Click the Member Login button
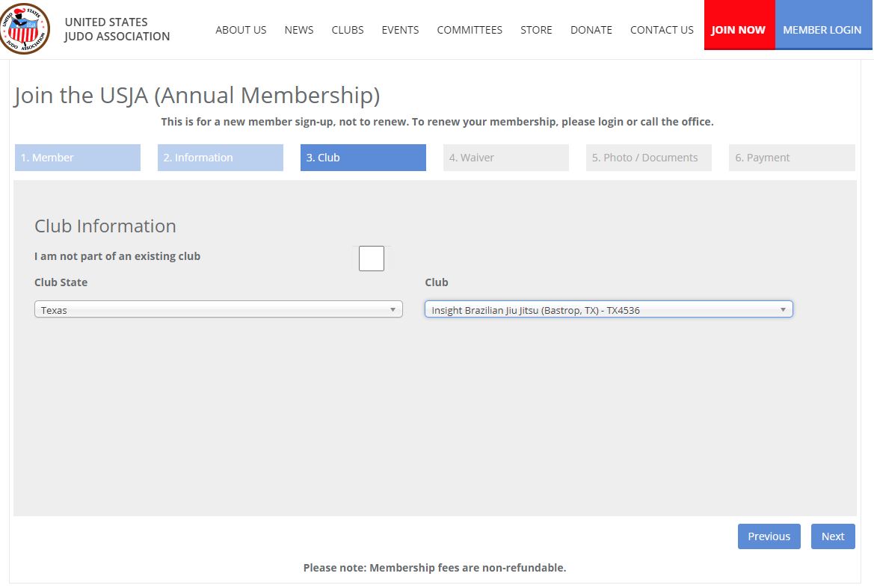874x588 pixels. (822, 30)
